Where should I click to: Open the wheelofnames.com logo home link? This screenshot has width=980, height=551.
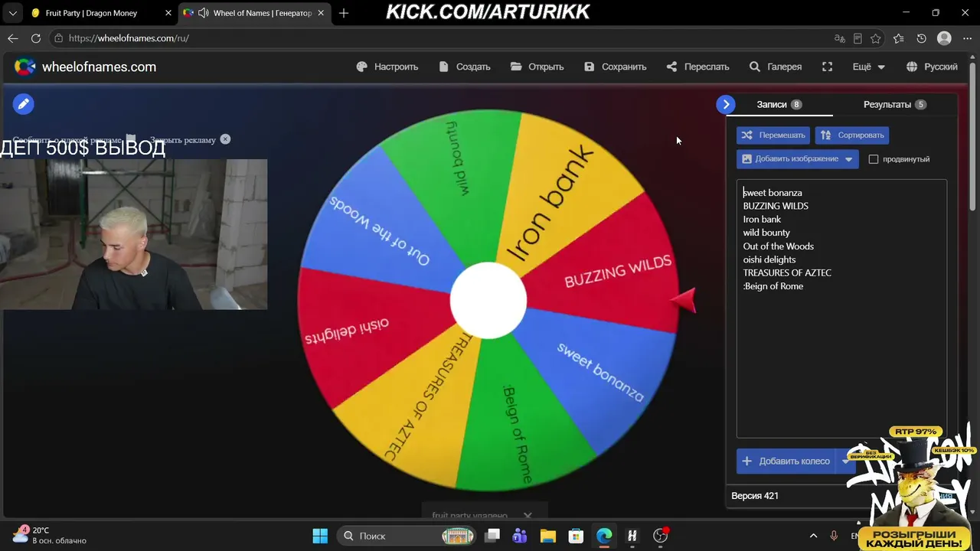tap(85, 67)
